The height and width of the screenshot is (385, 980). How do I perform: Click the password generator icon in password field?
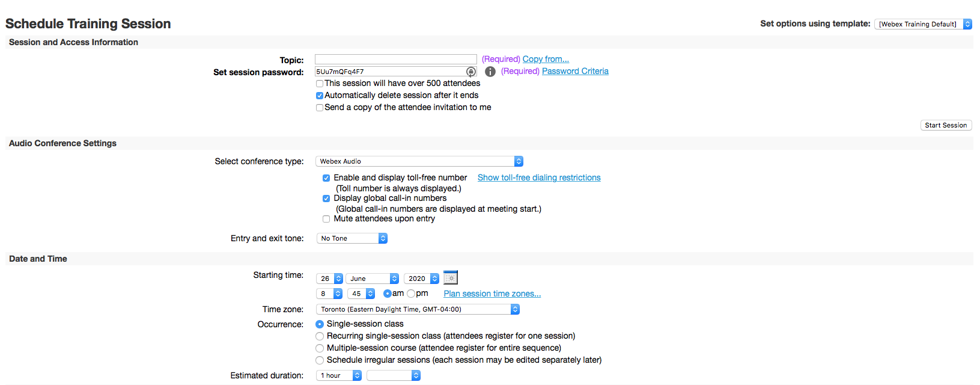click(x=471, y=72)
